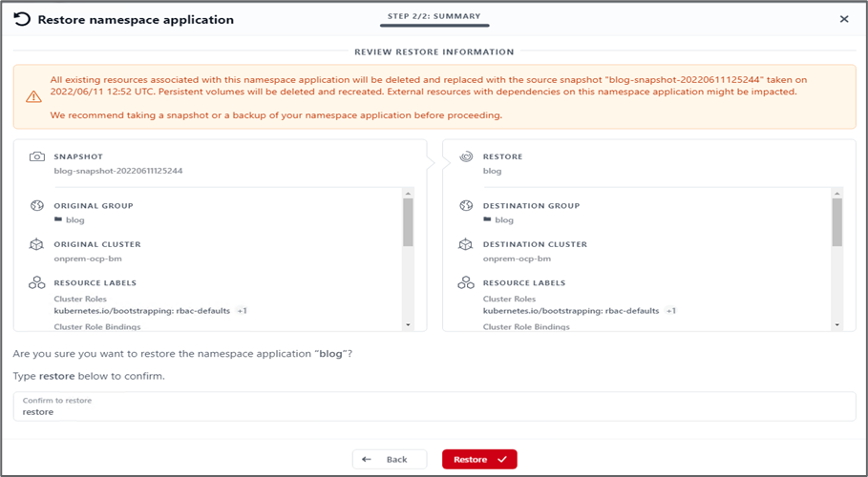Viewport: 868px width, 477px height.
Task: Click the folder icon beside destination group blog
Action: [x=487, y=220]
